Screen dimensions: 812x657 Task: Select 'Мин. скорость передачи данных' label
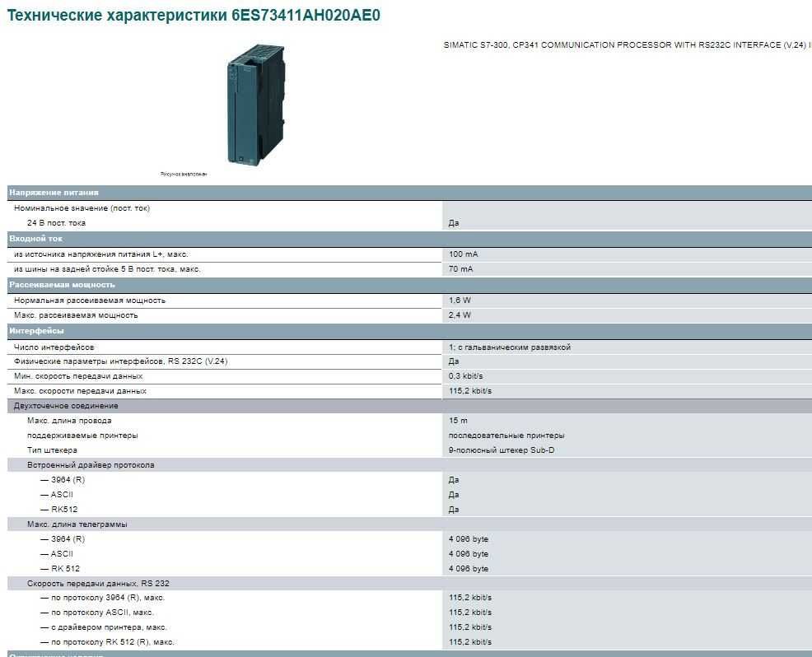point(78,376)
